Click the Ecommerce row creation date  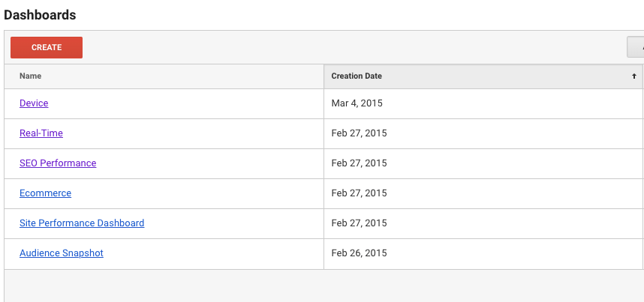click(x=359, y=193)
